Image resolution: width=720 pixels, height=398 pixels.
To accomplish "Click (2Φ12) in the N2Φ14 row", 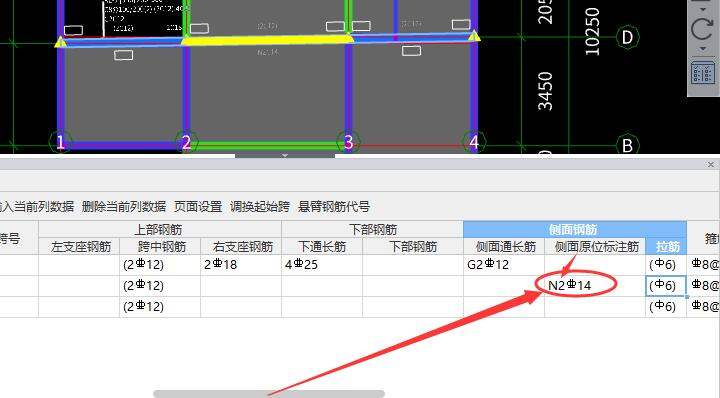I will (160, 286).
